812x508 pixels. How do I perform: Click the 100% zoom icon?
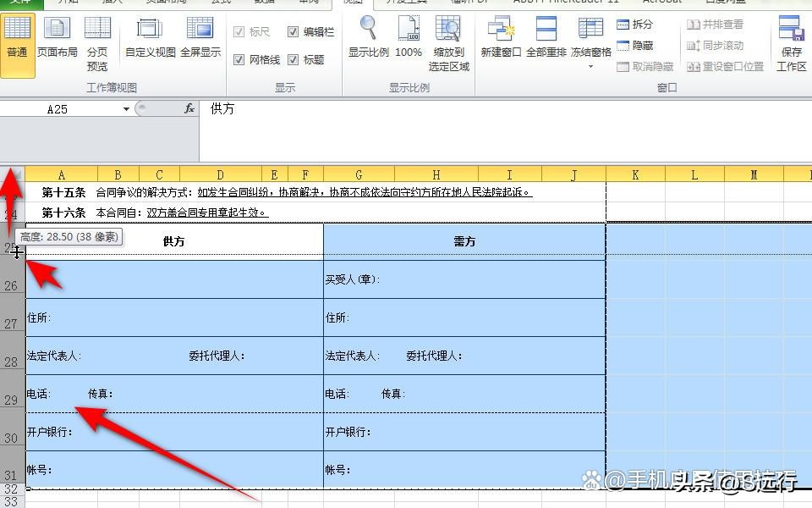pos(409,42)
